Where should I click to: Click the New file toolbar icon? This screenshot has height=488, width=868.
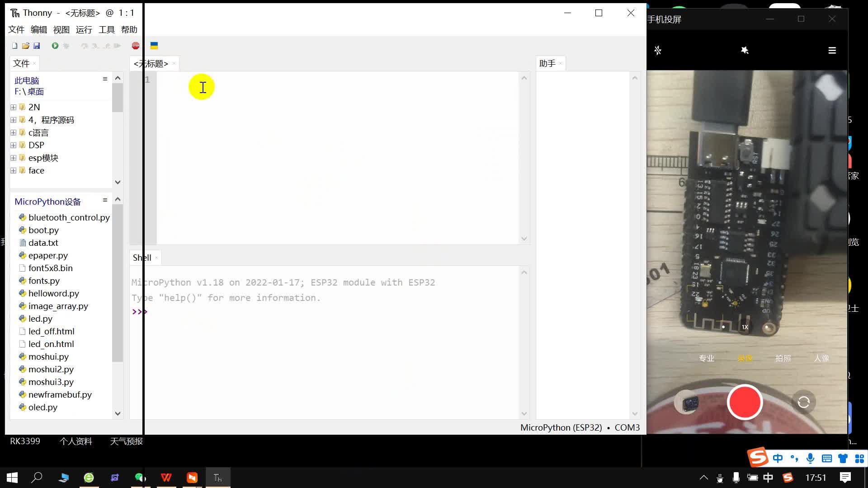point(14,46)
